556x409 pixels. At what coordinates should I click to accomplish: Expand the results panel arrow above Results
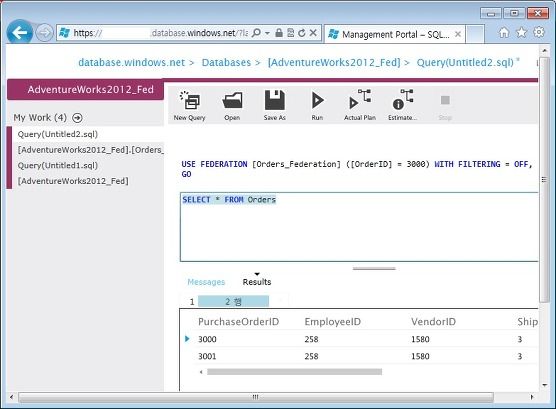(x=257, y=274)
